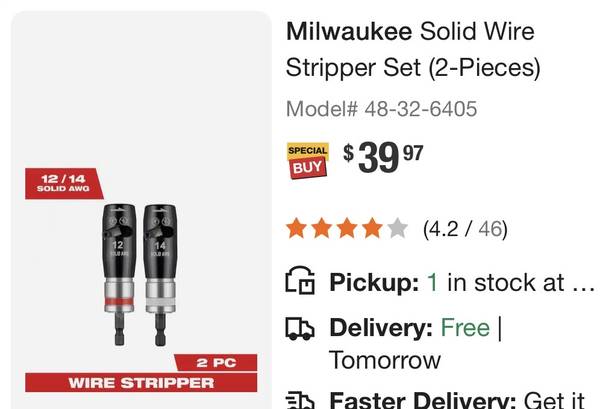Click the Faster Delivery Get it text

(457, 400)
